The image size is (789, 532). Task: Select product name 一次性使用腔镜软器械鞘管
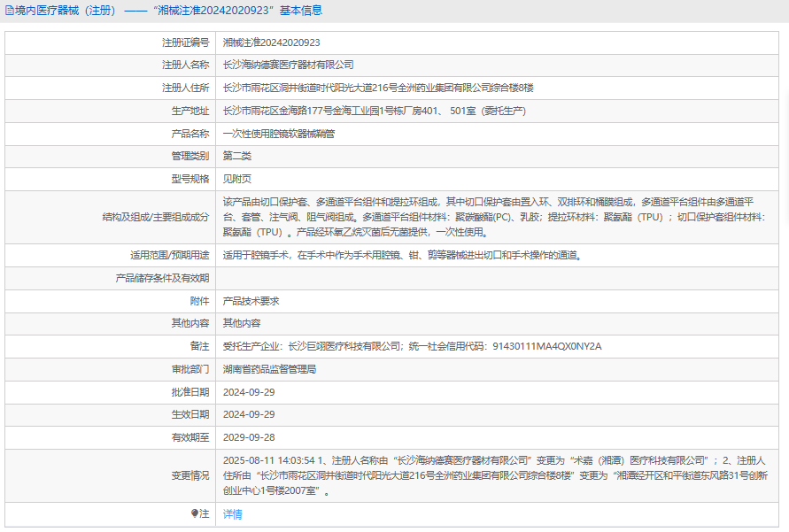(x=279, y=134)
